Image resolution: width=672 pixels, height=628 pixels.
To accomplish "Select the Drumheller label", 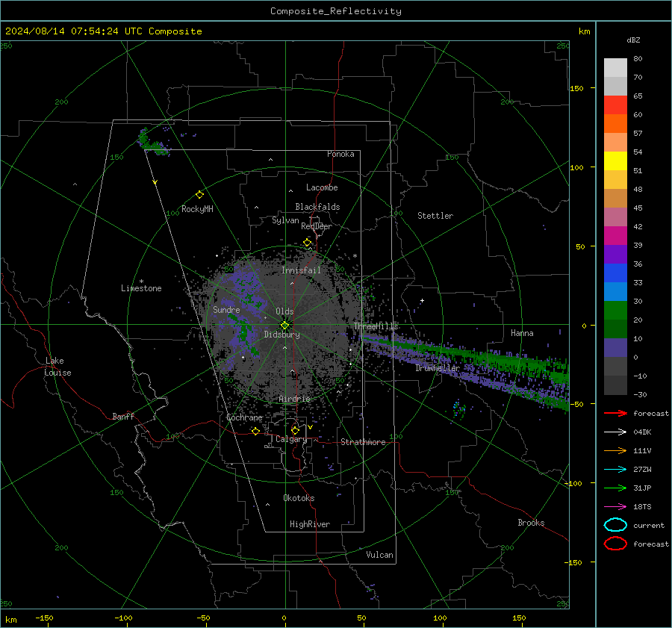I will (438, 368).
